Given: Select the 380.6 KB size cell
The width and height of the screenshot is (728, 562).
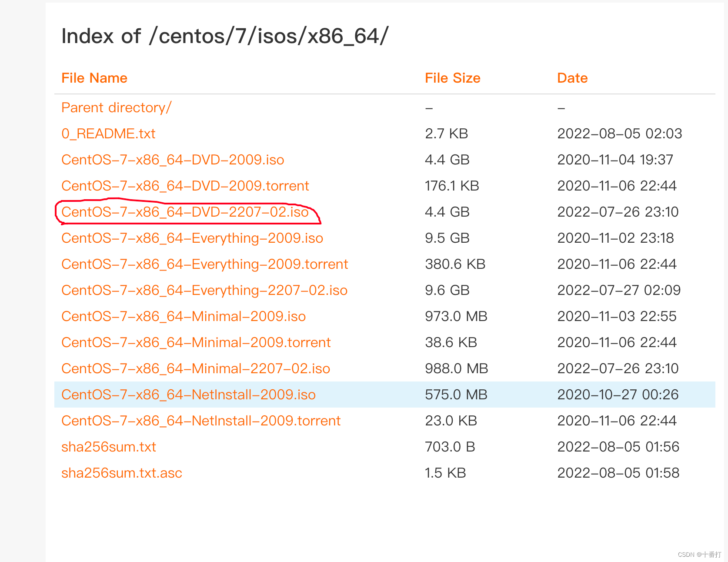Looking at the screenshot, I should tap(455, 264).
